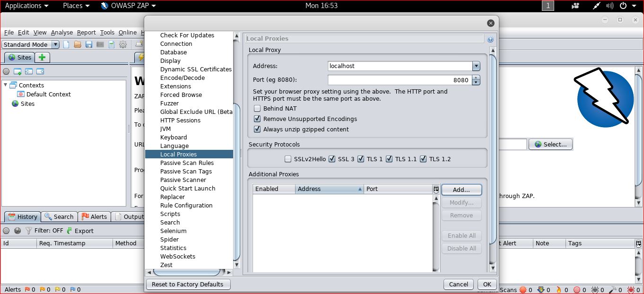Switch to the Search tab in bottom panel
This screenshot has width=644, height=294.
pyautogui.click(x=59, y=216)
